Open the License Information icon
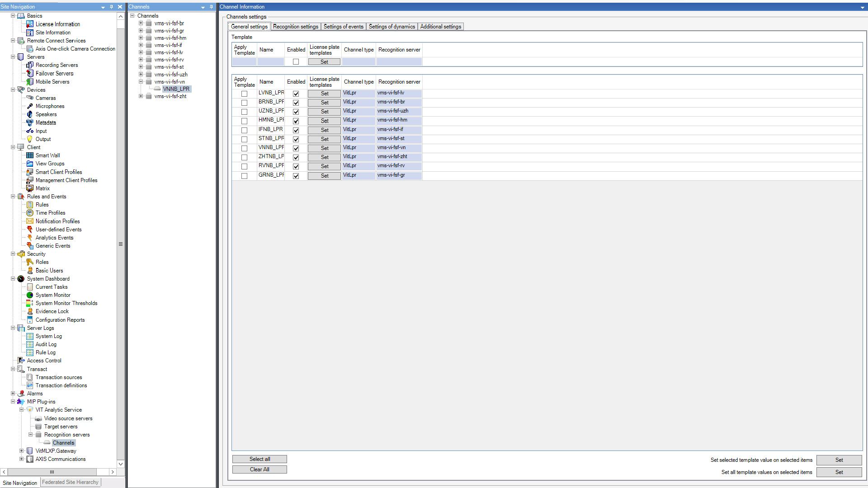Image resolution: width=868 pixels, height=488 pixels. click(x=30, y=24)
